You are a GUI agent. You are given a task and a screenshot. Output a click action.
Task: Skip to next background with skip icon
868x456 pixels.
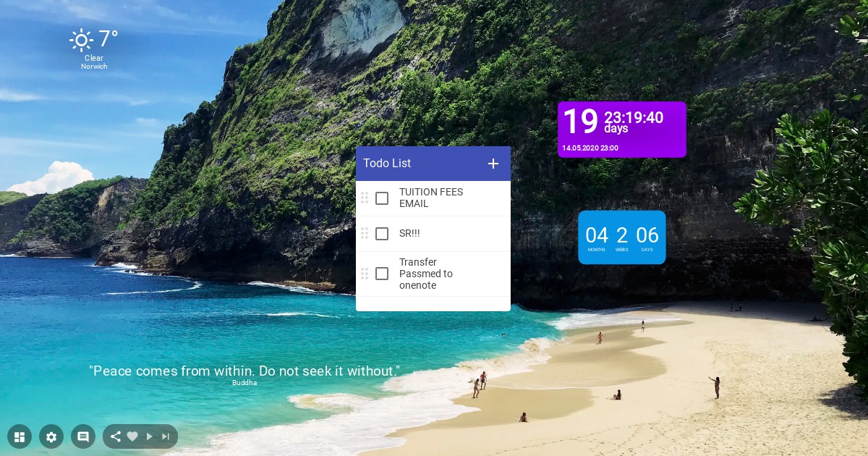[x=166, y=436]
